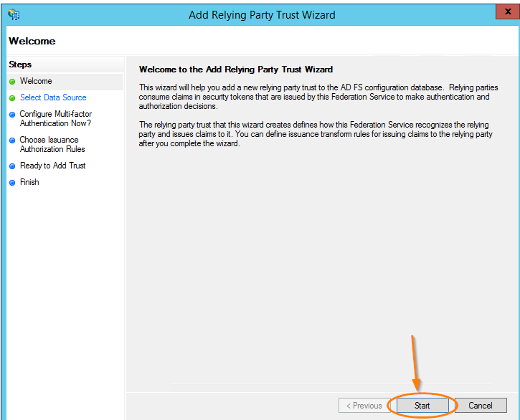The height and width of the screenshot is (420, 520).
Task: Click the Cancel button
Action: click(x=481, y=405)
